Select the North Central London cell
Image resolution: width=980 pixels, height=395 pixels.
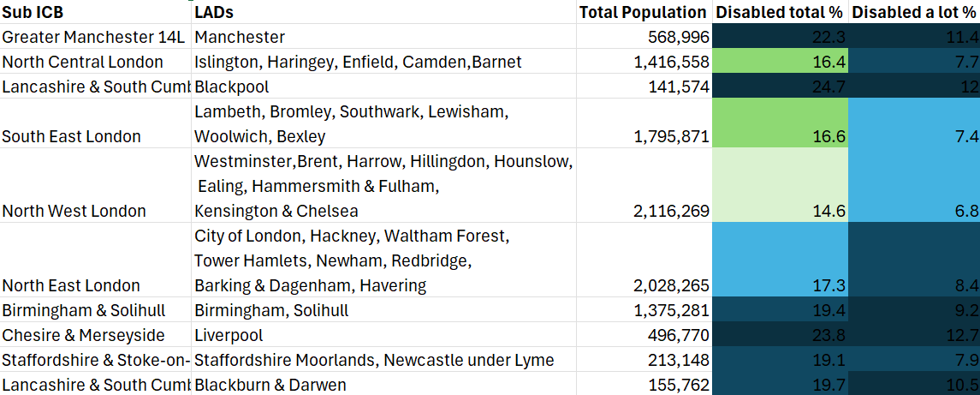(96, 62)
